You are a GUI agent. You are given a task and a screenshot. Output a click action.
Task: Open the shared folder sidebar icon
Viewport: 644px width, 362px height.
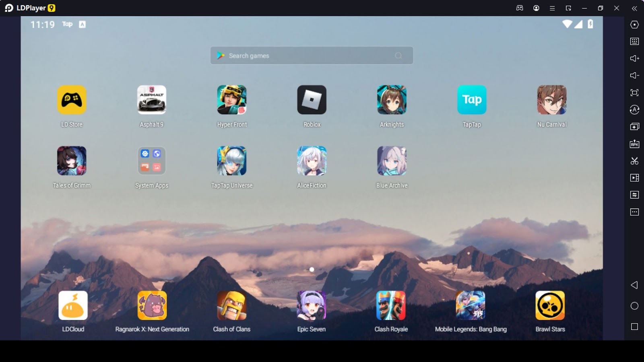click(634, 195)
